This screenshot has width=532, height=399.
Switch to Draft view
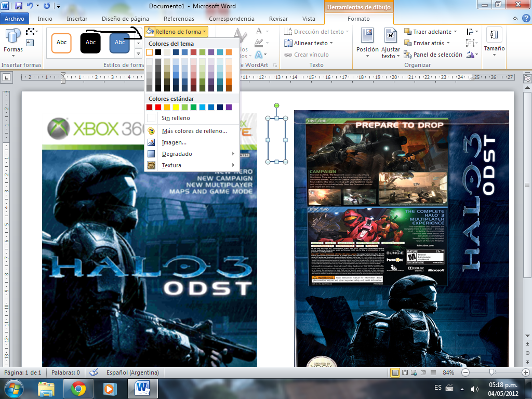click(x=433, y=373)
